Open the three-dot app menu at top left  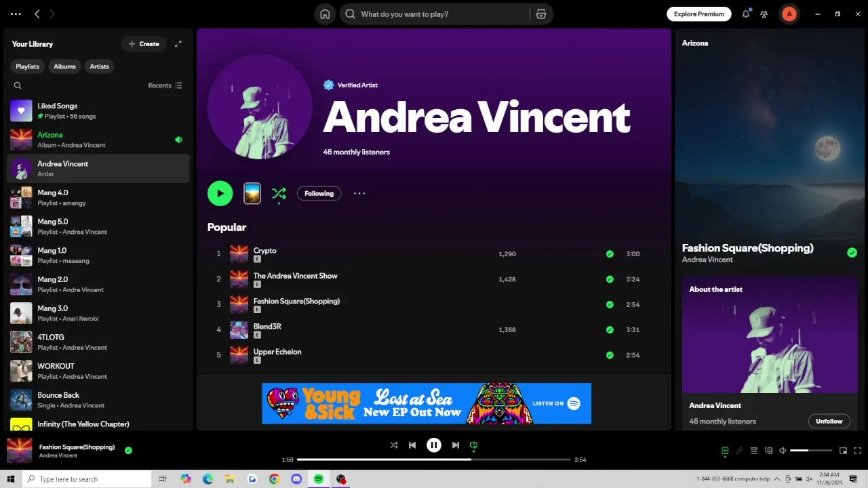[16, 14]
